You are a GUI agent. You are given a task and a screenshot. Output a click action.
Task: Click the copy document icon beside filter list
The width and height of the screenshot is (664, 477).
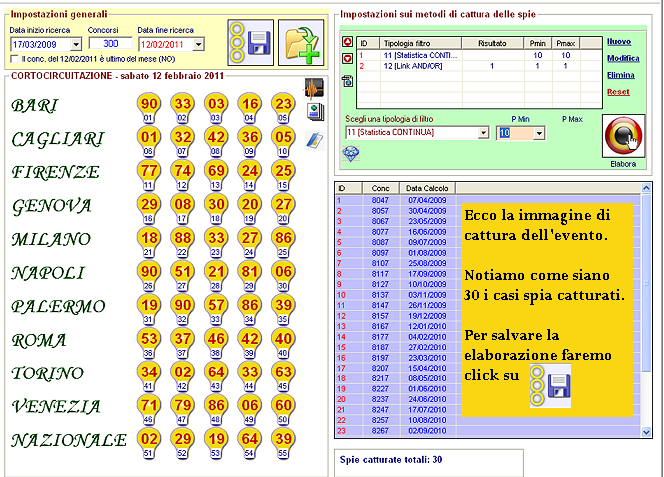pyautogui.click(x=347, y=80)
